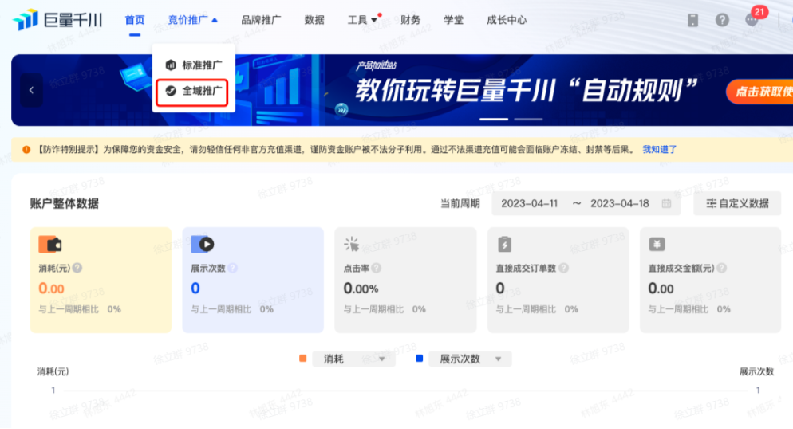
Task: Open the 首页 tab
Action: tap(135, 20)
